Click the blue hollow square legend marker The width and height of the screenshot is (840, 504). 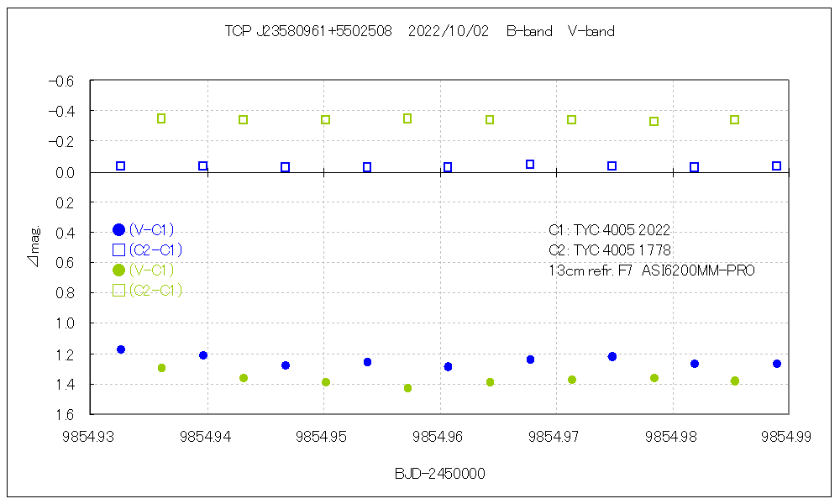pos(118,249)
